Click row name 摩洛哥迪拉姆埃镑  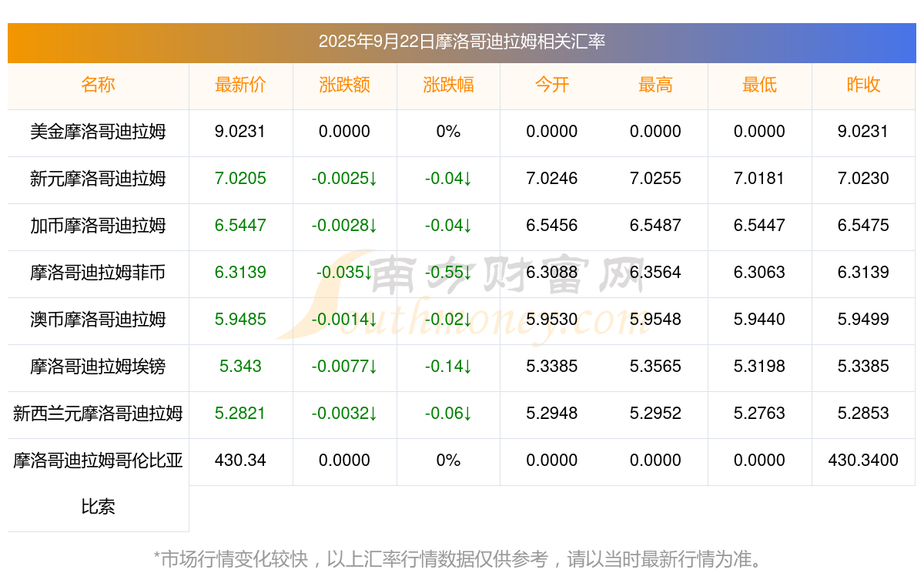[98, 367]
